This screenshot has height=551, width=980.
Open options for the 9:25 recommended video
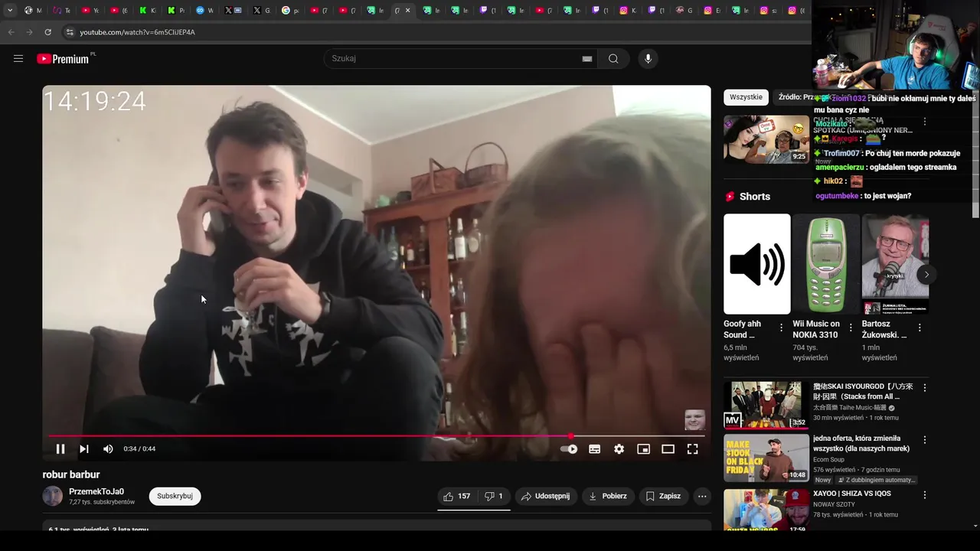[x=924, y=122]
